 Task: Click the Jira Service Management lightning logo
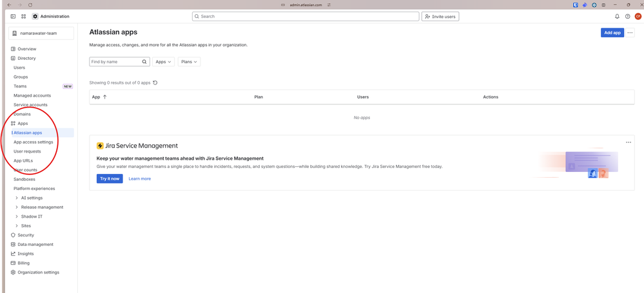(100, 146)
